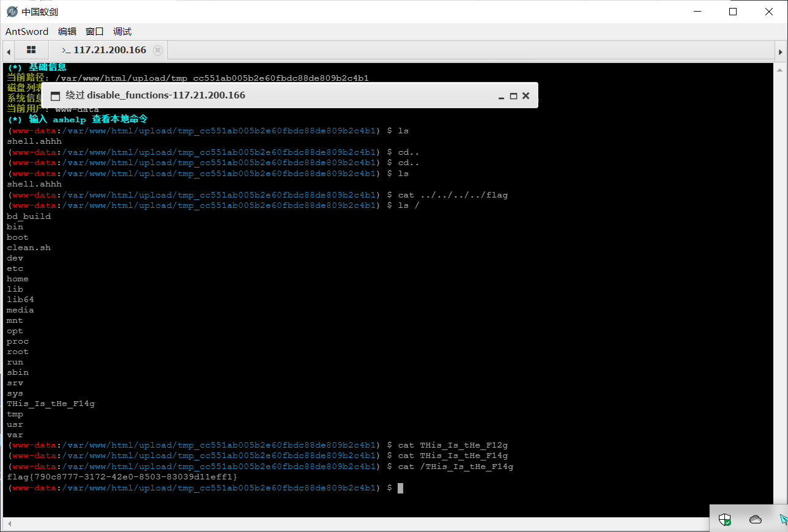
Task: Maximize the disable_functions floating window
Action: pos(513,96)
